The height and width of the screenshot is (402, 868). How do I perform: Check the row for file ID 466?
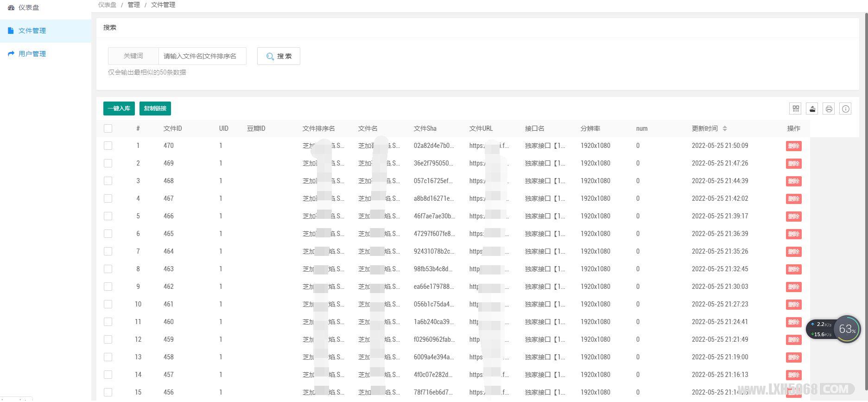108,216
